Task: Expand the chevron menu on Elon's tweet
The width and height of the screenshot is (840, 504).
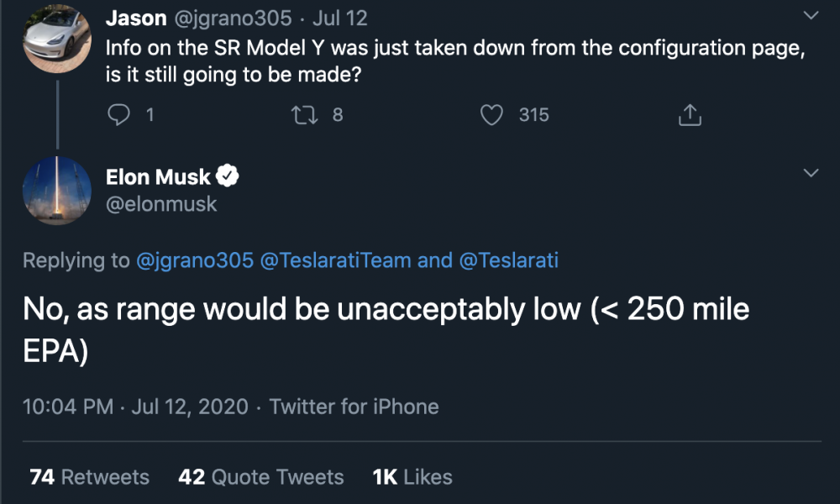Action: point(811,172)
